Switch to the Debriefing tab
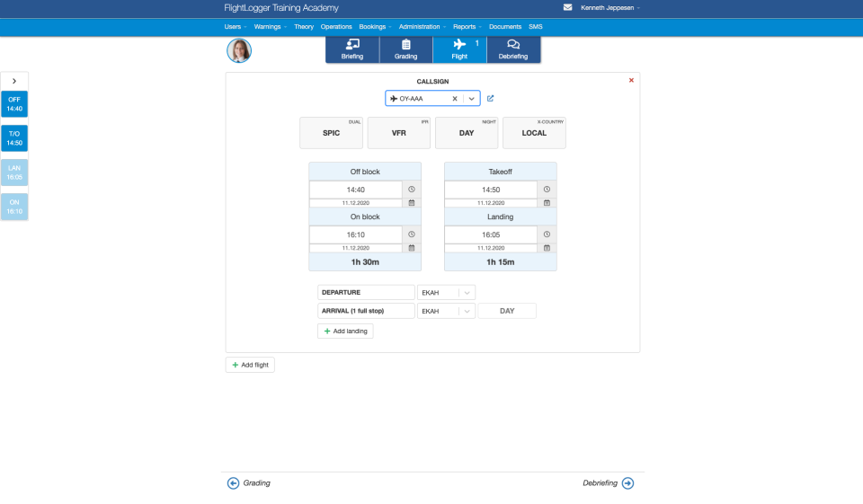Screen dimensions: 863x504 pyautogui.click(x=513, y=49)
